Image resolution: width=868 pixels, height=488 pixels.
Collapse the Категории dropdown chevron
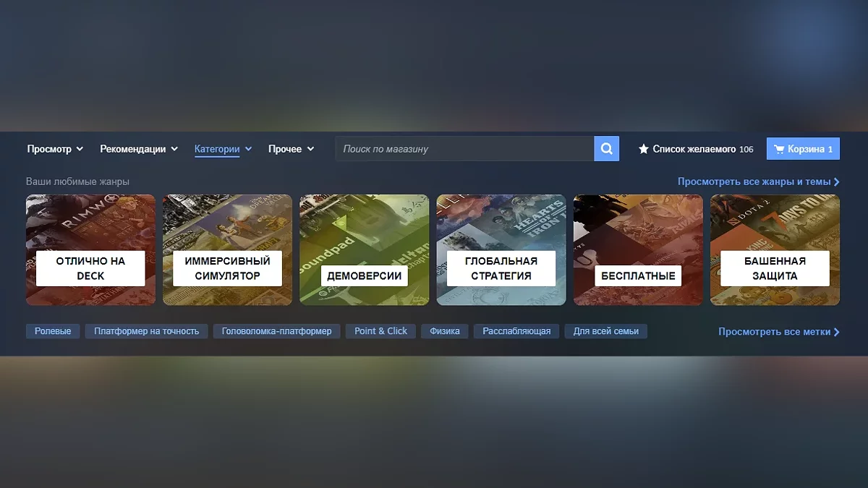coord(248,149)
